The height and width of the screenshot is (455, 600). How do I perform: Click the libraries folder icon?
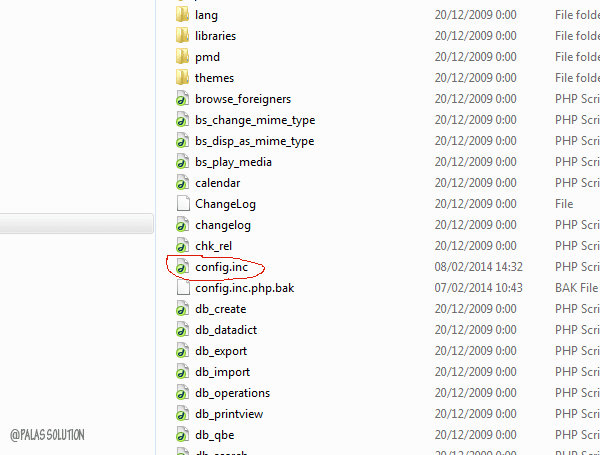point(183,36)
